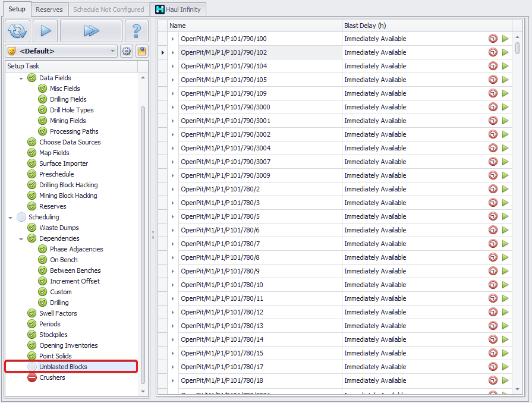Click green play icon for row 780/13

pos(505,326)
